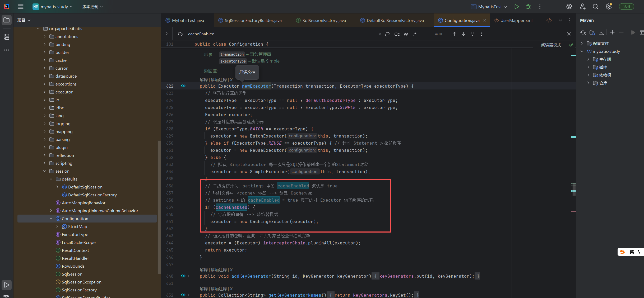Screen dimensions: 644x298
Task: Toggle regex search option
Action: coord(415,34)
